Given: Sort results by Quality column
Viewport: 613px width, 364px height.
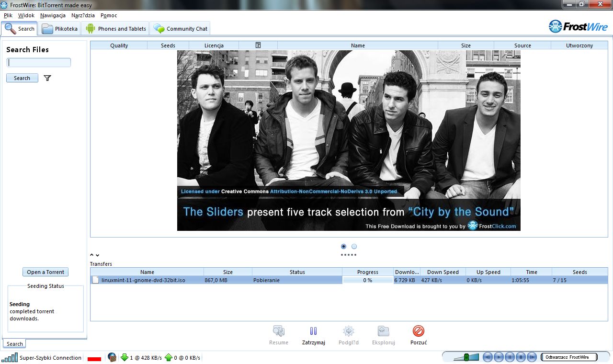Looking at the screenshot, I should [119, 45].
